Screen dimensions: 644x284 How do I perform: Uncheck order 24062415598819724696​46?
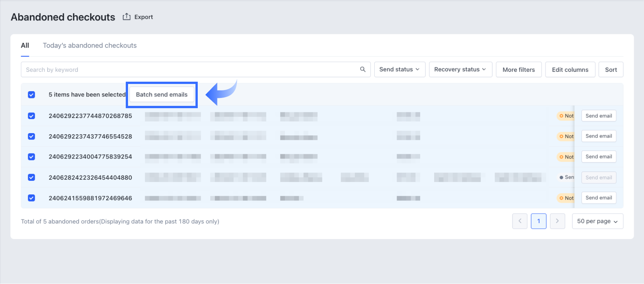31,198
